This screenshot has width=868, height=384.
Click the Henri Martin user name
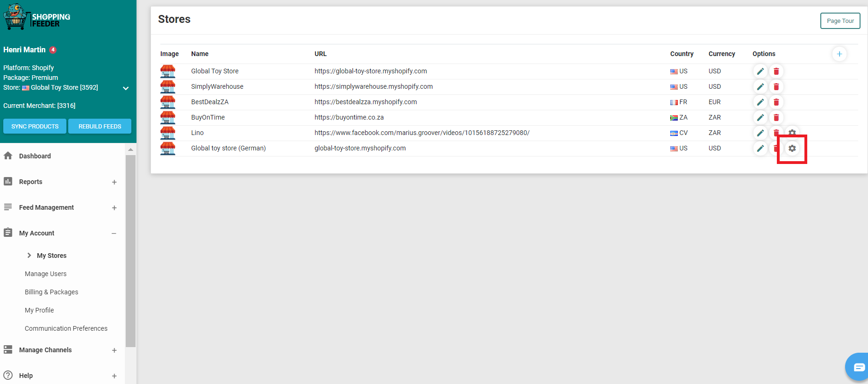(24, 50)
